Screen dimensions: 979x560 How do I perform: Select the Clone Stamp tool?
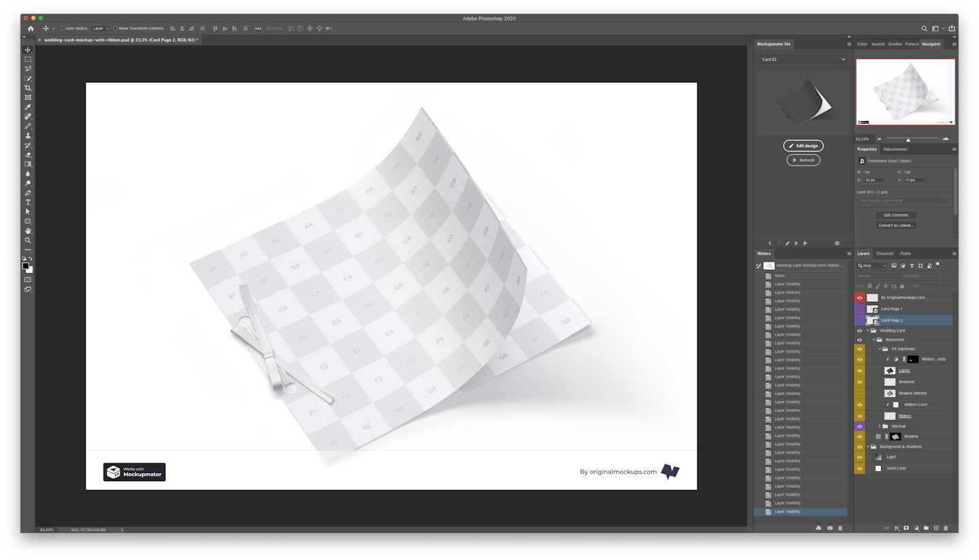[28, 135]
